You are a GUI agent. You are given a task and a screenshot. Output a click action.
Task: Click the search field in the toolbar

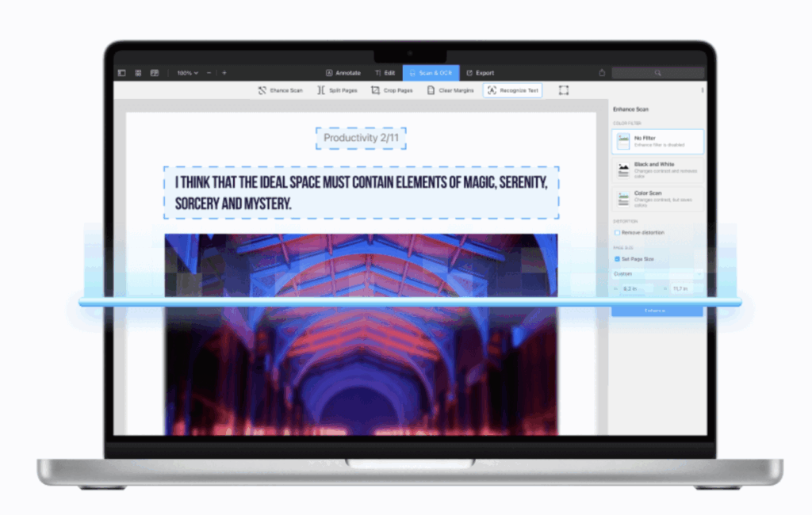[x=657, y=73]
